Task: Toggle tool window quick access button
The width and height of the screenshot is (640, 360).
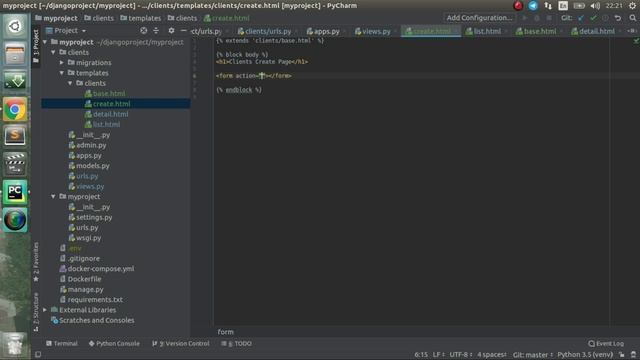Action: [x=38, y=355]
